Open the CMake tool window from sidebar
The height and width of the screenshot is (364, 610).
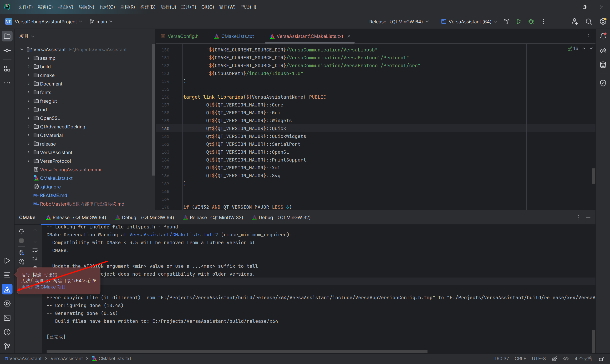point(7,289)
